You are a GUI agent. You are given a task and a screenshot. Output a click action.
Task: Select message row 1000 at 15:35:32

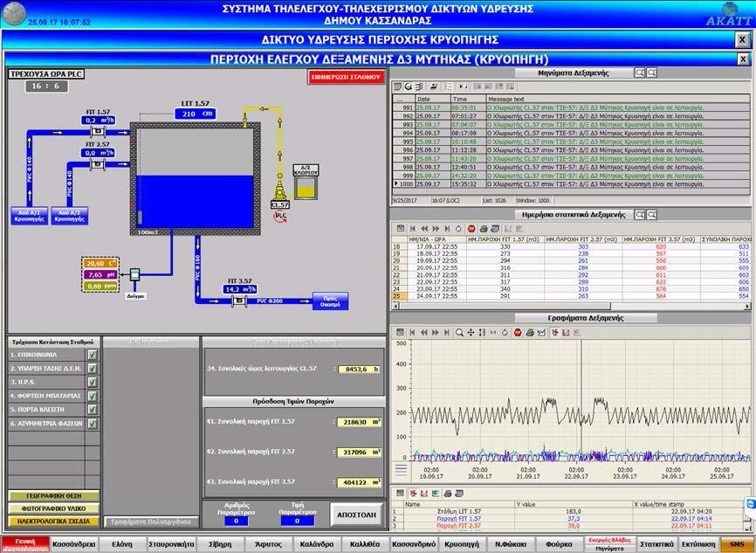point(571,183)
